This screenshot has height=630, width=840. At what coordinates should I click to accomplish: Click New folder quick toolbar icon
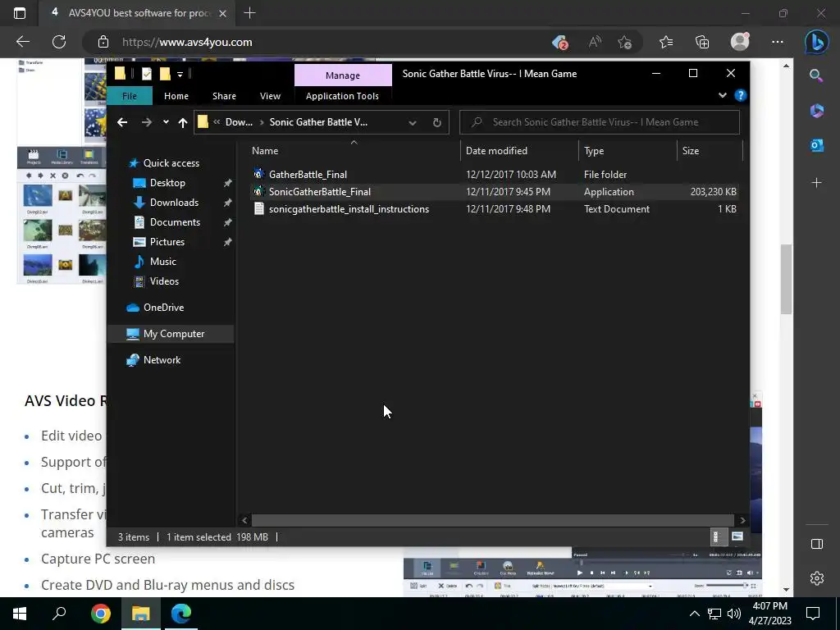point(165,74)
